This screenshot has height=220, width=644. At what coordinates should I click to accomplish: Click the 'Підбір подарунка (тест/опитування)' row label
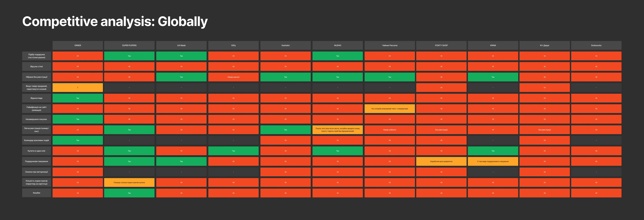(x=36, y=56)
